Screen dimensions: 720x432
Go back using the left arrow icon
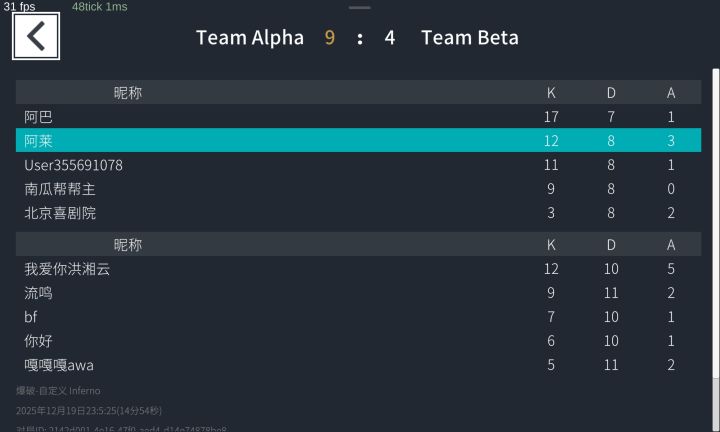coord(36,36)
